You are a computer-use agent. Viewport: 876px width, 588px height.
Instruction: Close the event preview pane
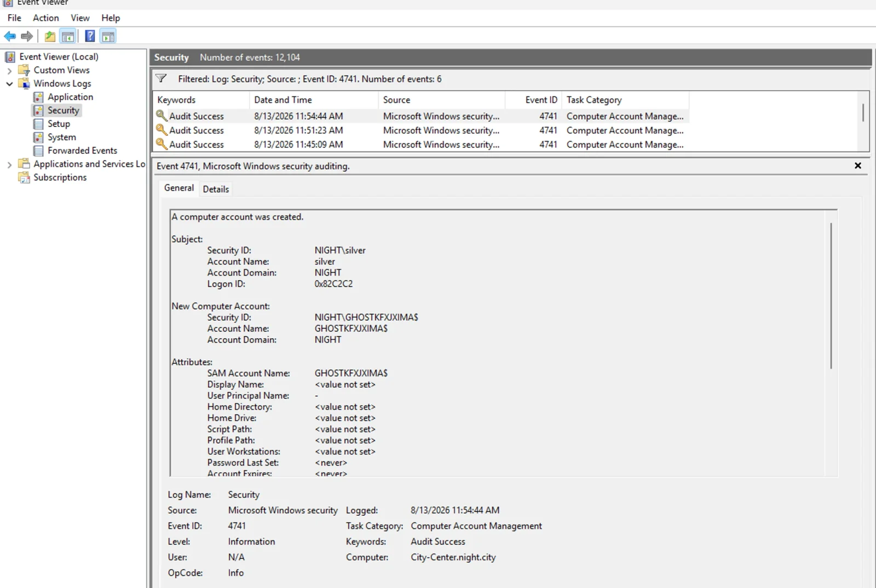click(x=858, y=165)
